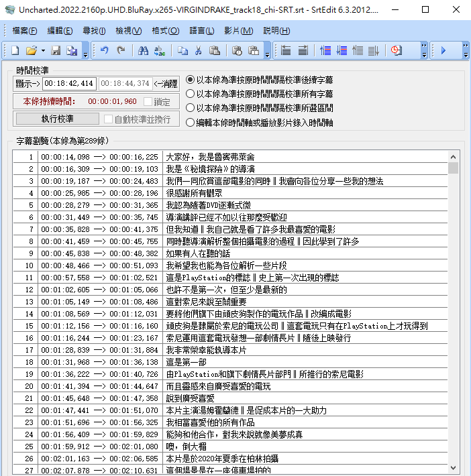This screenshot has width=471, height=476.
Task: Click the 執行校準 button
Action: (58, 119)
